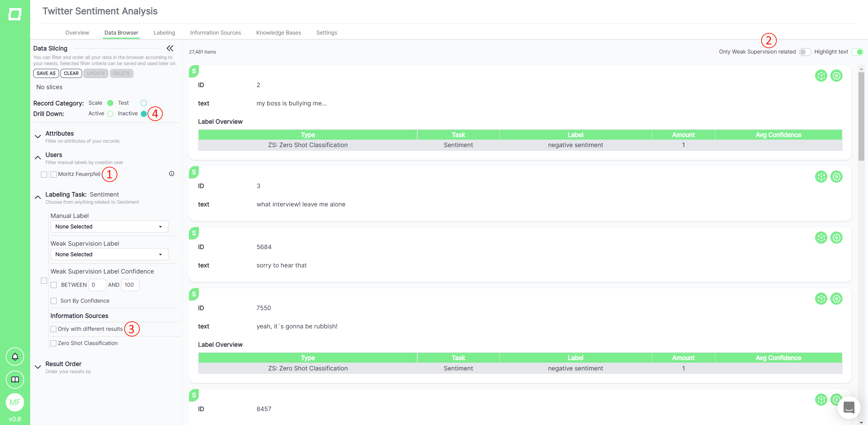Switch to the Labeling tab
Image resolution: width=868 pixels, height=425 pixels.
pos(164,33)
